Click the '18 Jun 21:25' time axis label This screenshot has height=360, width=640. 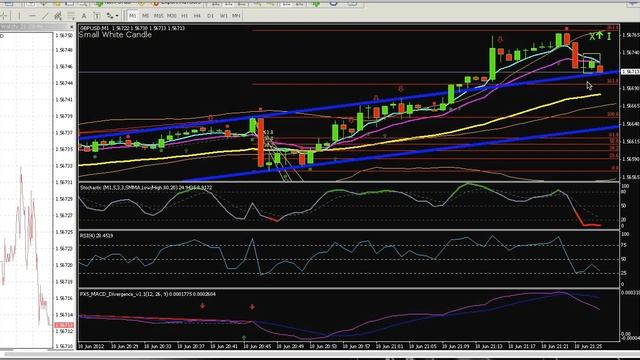[589, 346]
